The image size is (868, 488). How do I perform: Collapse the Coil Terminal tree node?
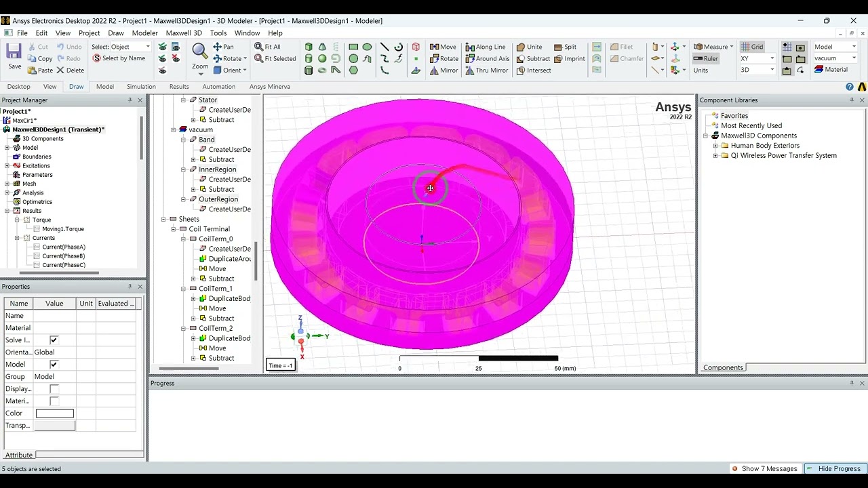point(174,229)
